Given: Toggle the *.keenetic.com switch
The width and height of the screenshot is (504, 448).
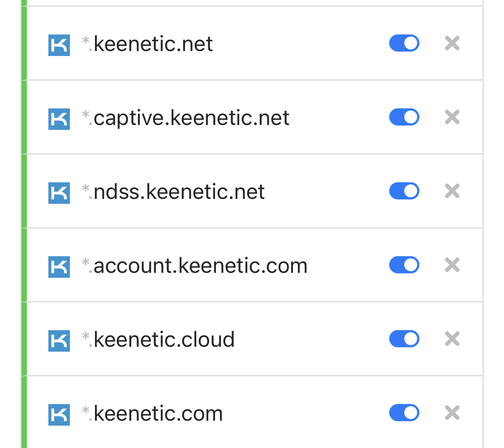Looking at the screenshot, I should (404, 413).
